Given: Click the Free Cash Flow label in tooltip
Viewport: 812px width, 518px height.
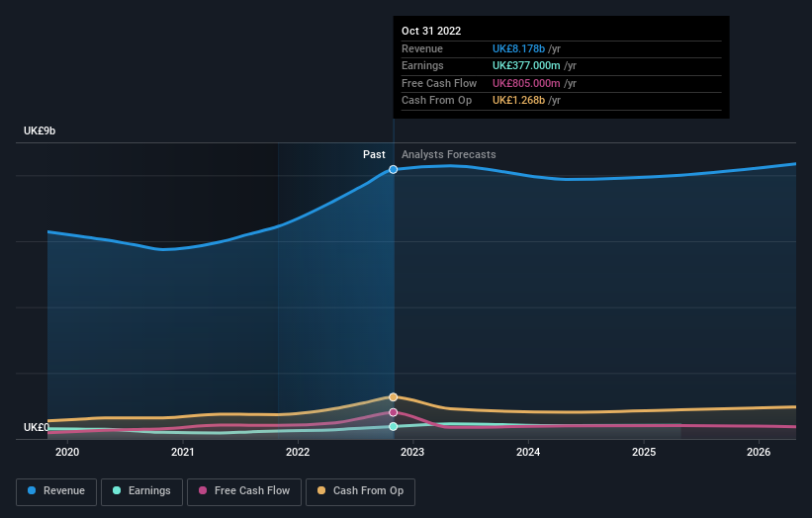Looking at the screenshot, I should (x=439, y=83).
